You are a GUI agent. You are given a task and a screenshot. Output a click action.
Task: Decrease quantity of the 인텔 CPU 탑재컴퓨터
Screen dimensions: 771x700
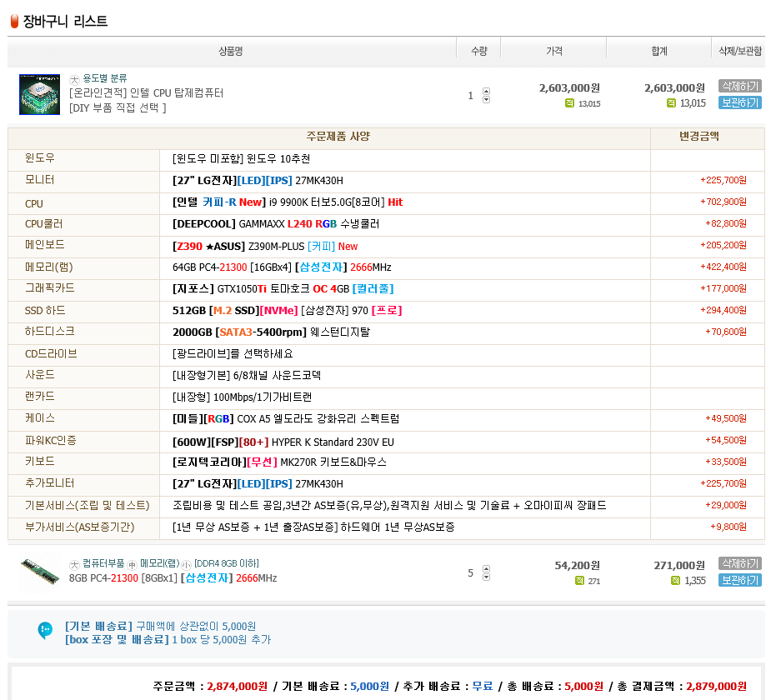coord(486,99)
